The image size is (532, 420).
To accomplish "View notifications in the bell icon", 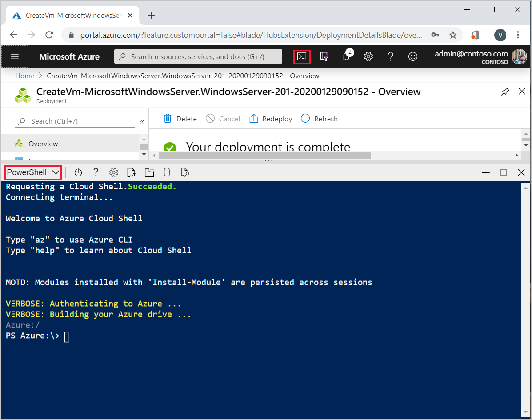I will tap(346, 56).
